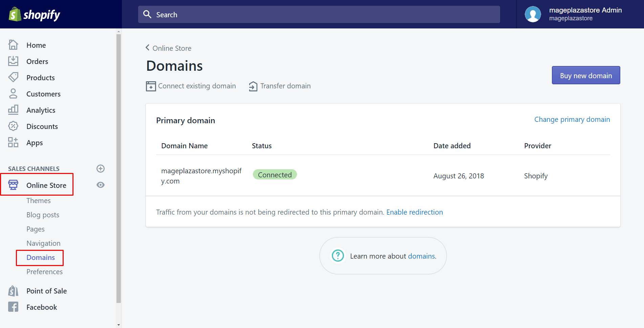This screenshot has height=328, width=644.
Task: Click the search magnifier icon
Action: tap(147, 14)
